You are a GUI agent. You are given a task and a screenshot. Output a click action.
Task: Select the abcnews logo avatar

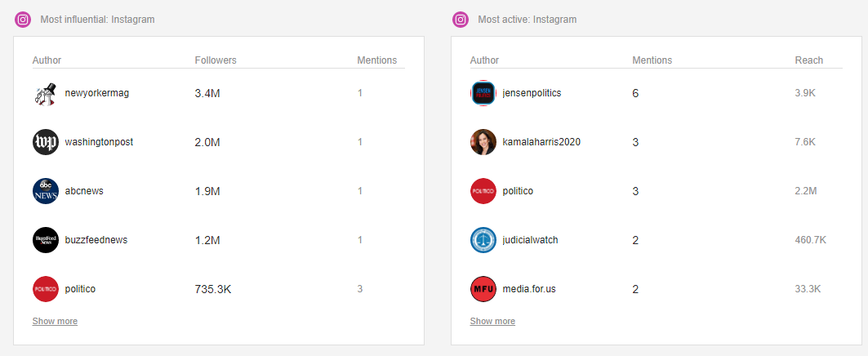tap(46, 191)
